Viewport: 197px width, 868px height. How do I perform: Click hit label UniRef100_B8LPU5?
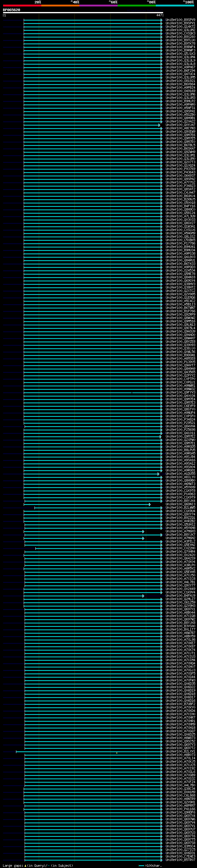180,450
